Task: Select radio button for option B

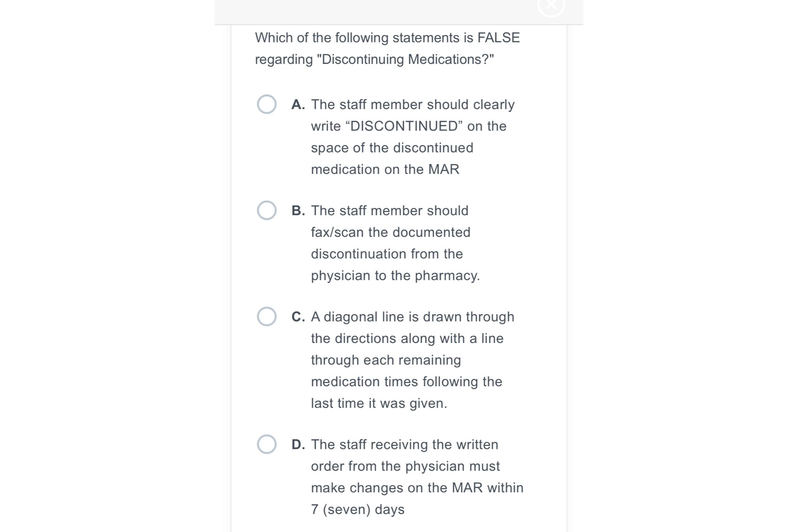Action: (x=267, y=210)
